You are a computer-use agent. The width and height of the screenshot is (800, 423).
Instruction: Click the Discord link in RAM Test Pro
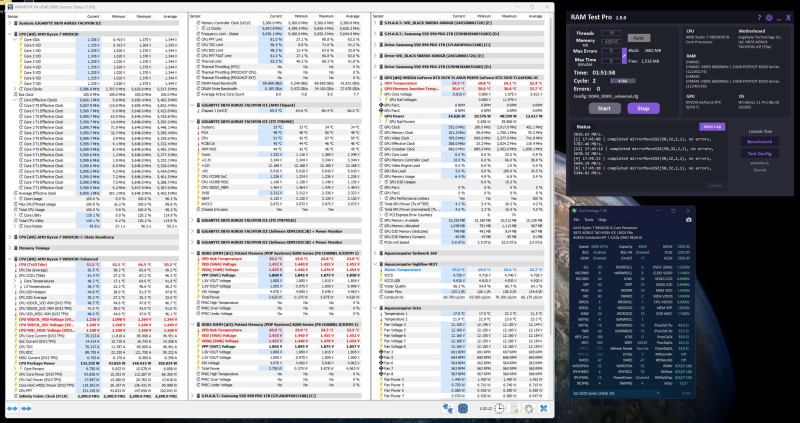[759, 170]
